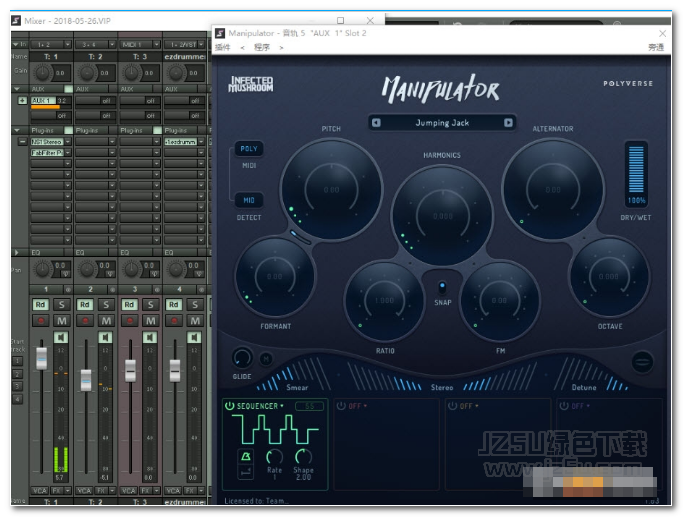This screenshot has height=517, width=683.
Task: Click the track 1 volume fader
Action: point(41,358)
